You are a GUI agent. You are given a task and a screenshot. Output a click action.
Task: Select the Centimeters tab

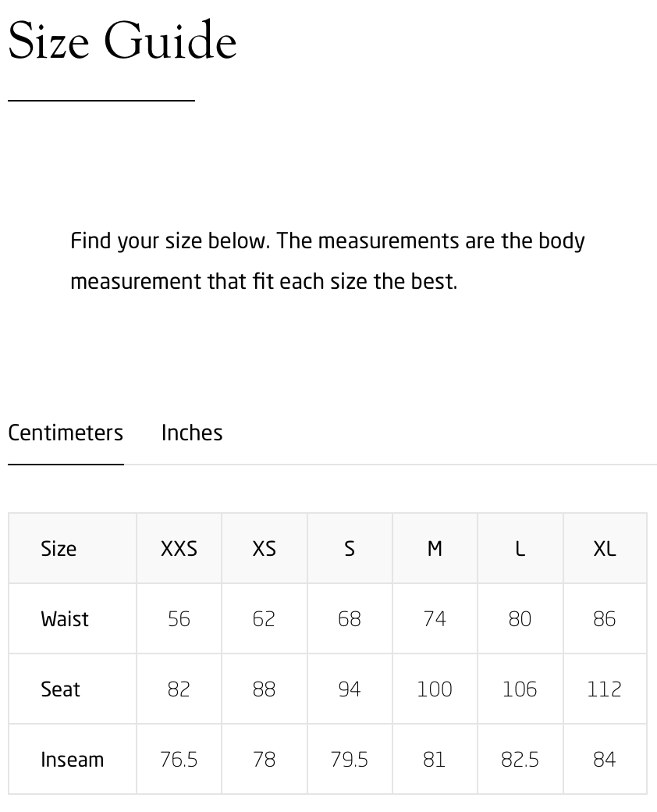coord(66,433)
